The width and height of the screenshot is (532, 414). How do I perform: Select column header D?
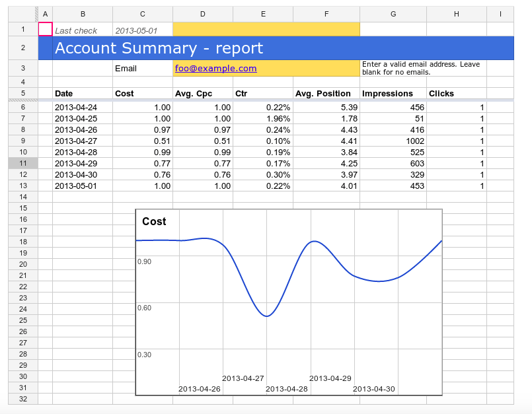click(202, 14)
